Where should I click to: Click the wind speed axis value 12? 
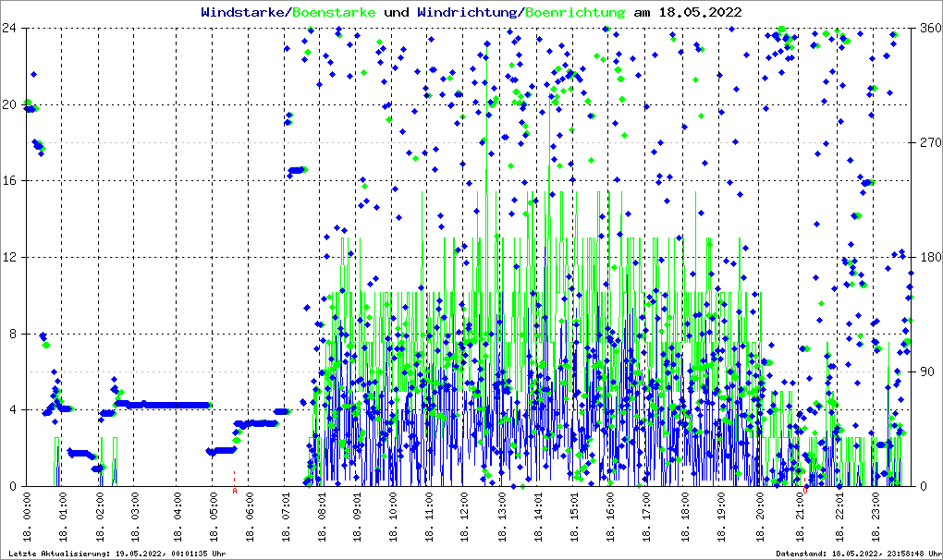click(9, 257)
